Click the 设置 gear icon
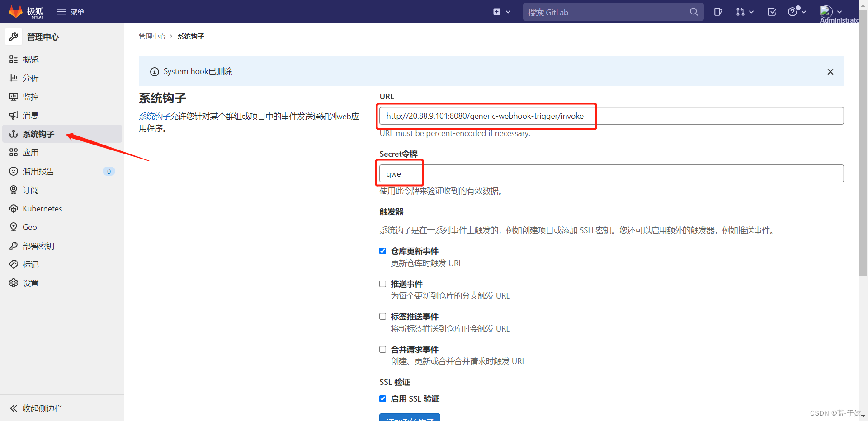The height and width of the screenshot is (421, 868). click(x=14, y=283)
